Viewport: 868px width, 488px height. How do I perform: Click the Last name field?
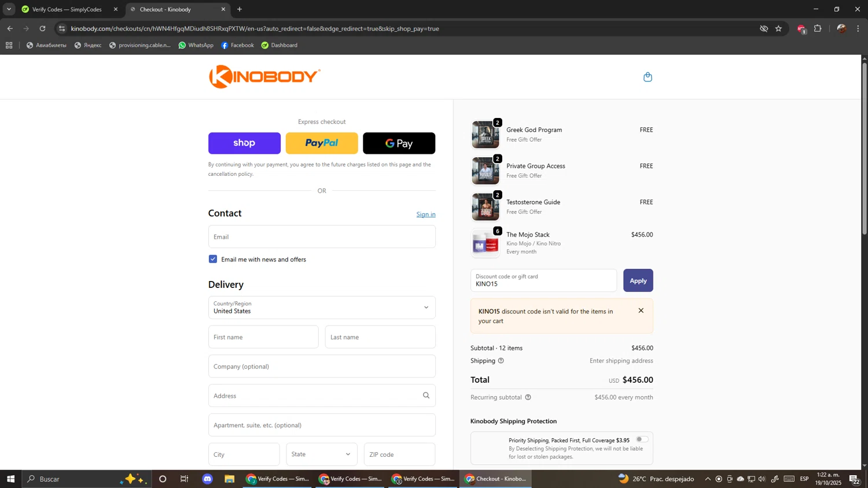[x=380, y=337]
